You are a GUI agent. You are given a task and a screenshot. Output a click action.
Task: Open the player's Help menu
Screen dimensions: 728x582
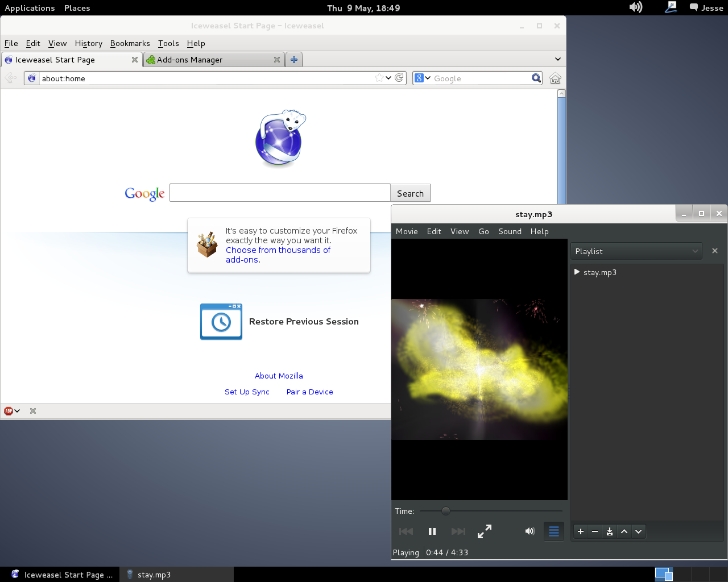pos(539,231)
